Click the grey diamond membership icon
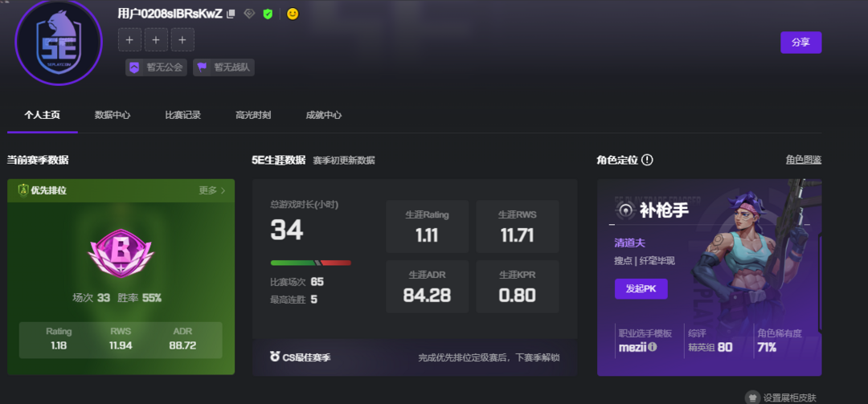Image resolution: width=868 pixels, height=404 pixels. click(250, 14)
